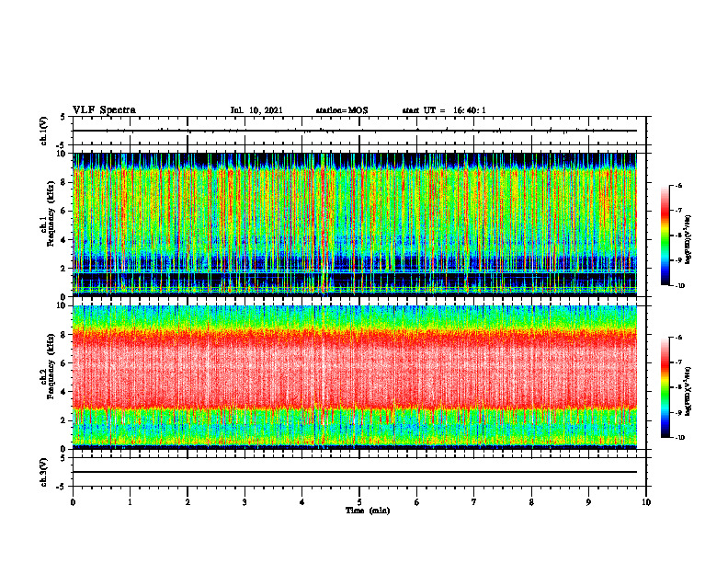The image size is (728, 563).
Task: Click the time axis tick label "4"
Action: (302, 502)
